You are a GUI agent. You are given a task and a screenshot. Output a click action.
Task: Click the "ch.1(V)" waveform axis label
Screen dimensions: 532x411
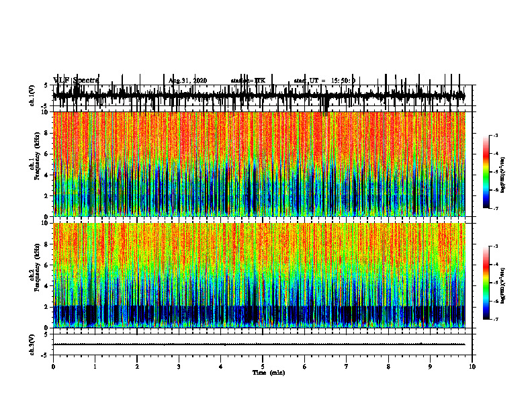(x=32, y=95)
